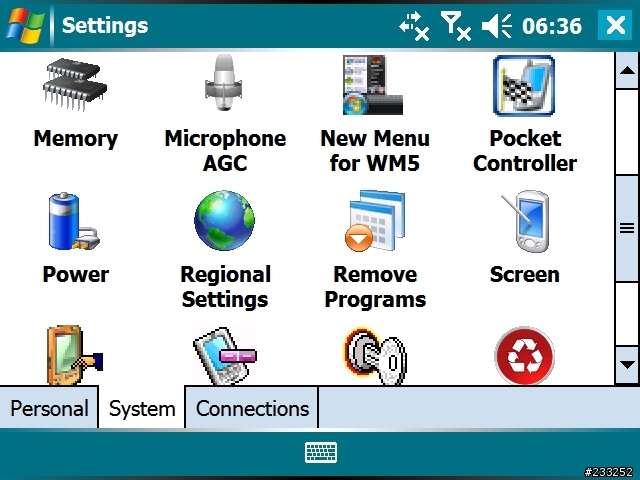Click the orange PDA with pointing hand icon
The width and height of the screenshot is (640, 480).
(x=75, y=355)
